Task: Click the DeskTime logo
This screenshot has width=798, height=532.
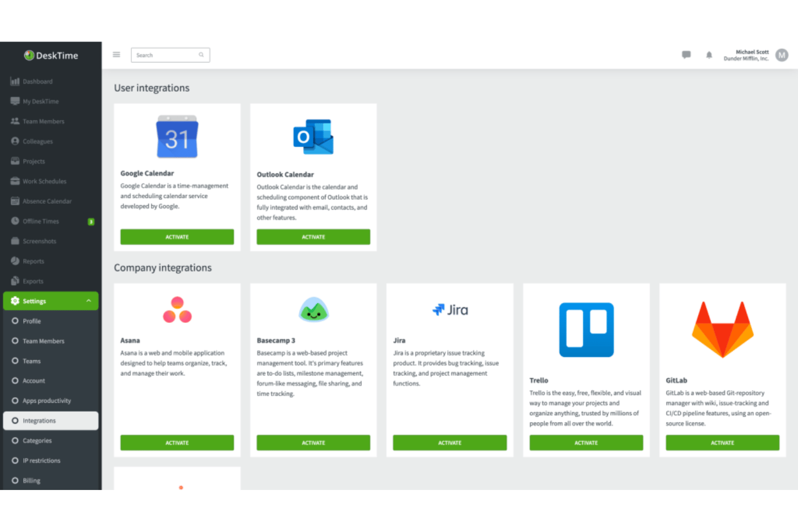Action: coord(51,56)
